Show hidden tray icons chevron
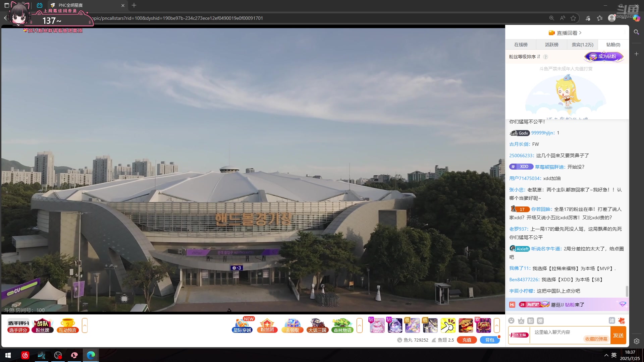Viewport: 644px width, 362px height. coord(606,355)
